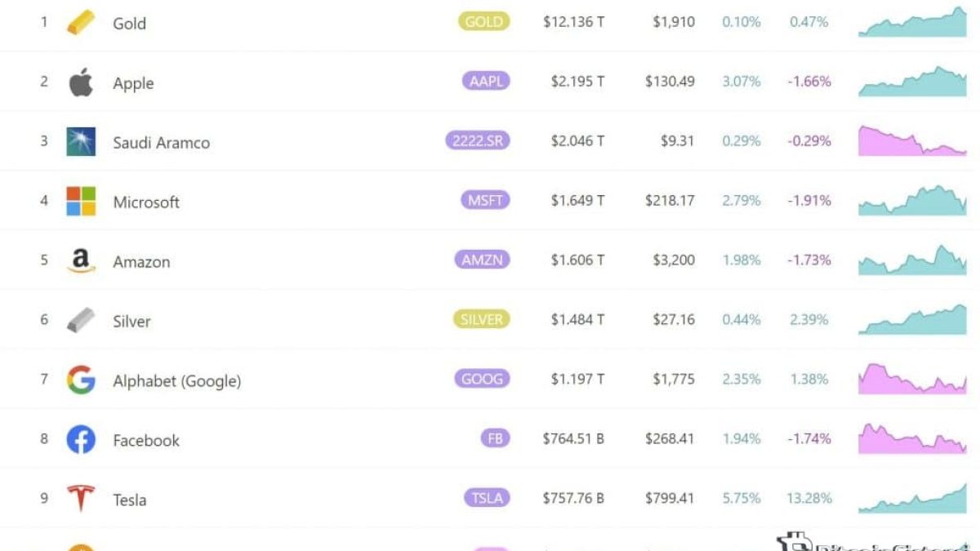Screen dimensions: 980x551
Task: Select the yellow GOLD ticker badge
Action: pos(484,22)
